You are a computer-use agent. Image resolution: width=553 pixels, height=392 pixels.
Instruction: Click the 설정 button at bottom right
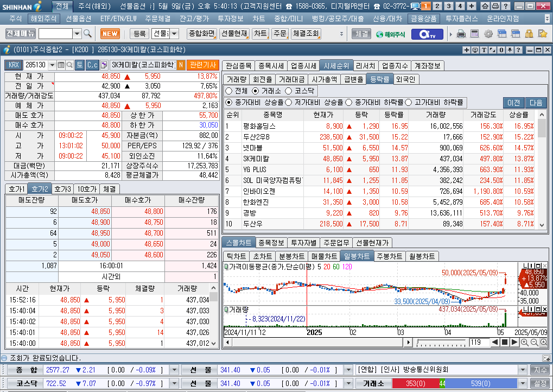point(540,383)
